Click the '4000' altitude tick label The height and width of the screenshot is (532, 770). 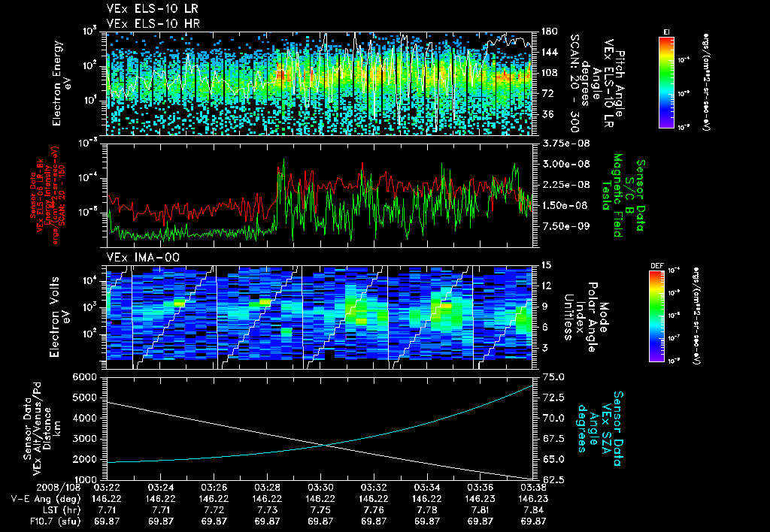tap(84, 418)
